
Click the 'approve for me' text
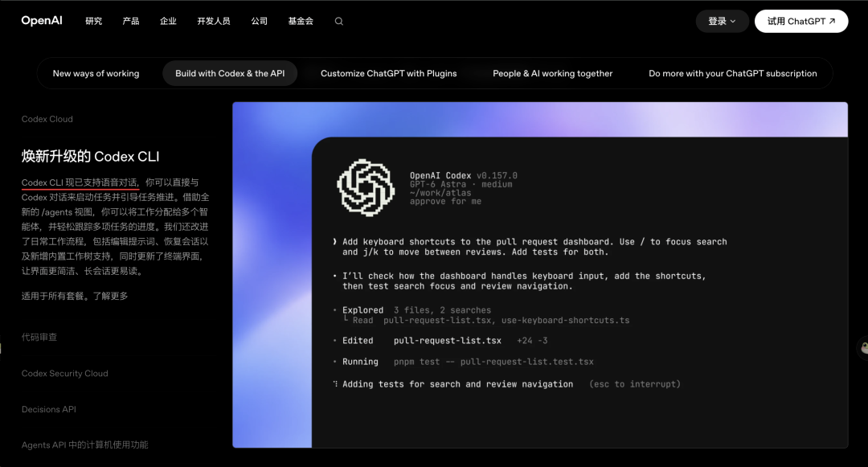point(445,202)
